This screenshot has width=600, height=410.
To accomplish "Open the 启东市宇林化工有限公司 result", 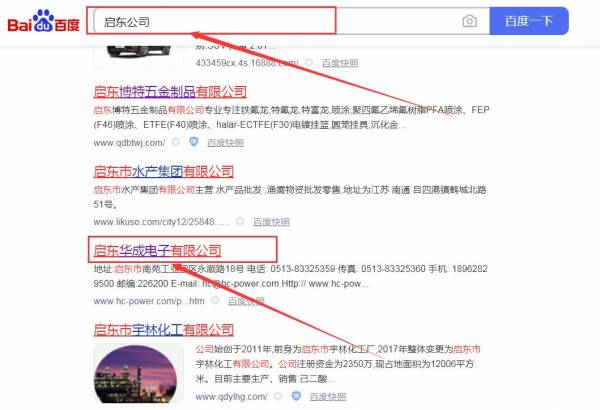I will pyautogui.click(x=163, y=327).
